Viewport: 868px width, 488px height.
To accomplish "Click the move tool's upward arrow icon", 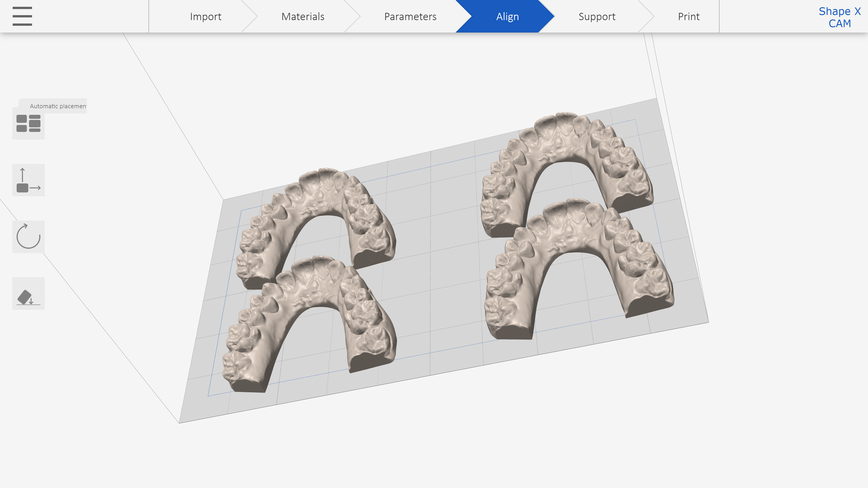I will click(23, 174).
